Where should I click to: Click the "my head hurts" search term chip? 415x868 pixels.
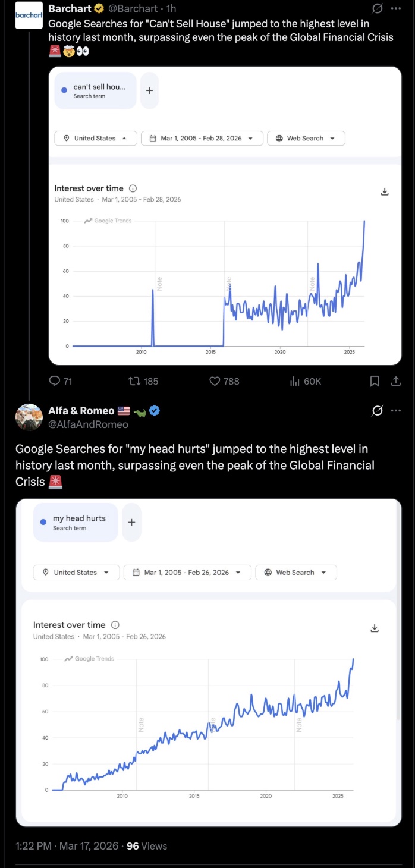(76, 523)
